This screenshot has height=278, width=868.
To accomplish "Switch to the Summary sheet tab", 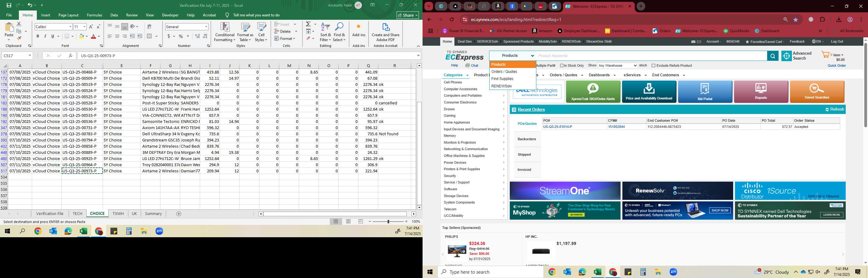I will [153, 214].
